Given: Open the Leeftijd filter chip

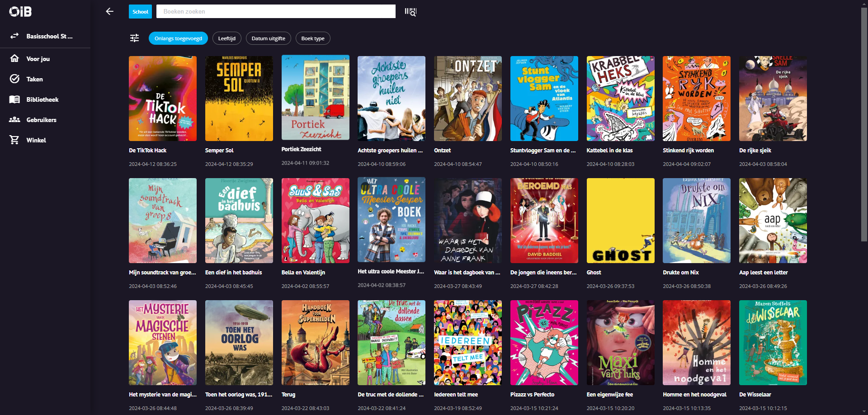Looking at the screenshot, I should pos(227,38).
